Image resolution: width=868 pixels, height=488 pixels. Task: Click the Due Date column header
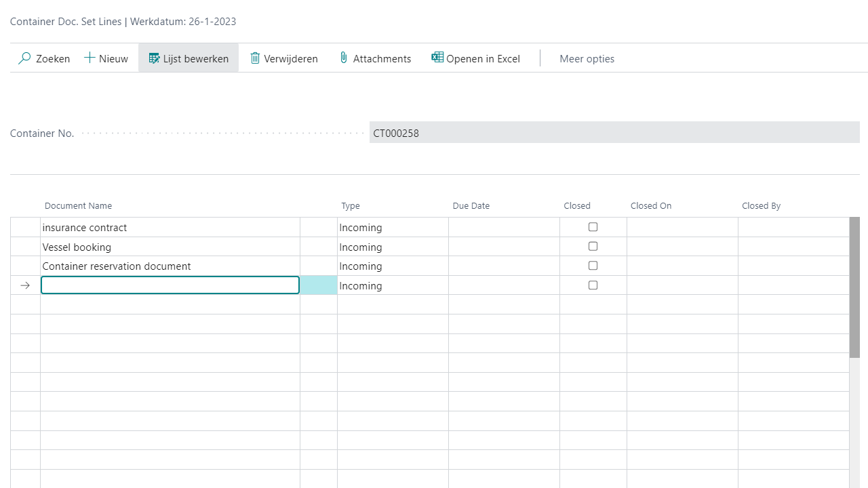point(471,205)
